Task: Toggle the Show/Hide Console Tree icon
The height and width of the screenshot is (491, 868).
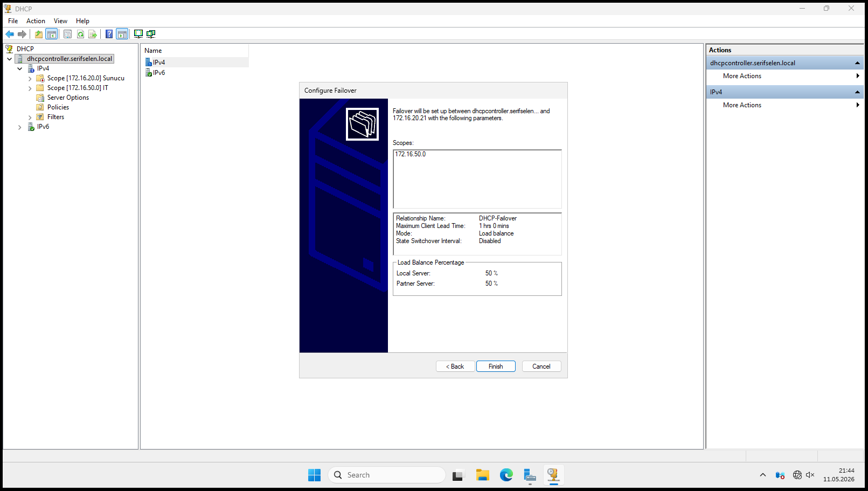Action: coord(52,34)
